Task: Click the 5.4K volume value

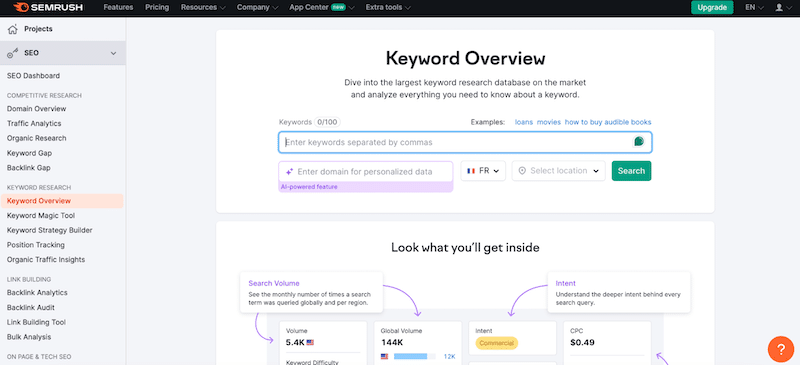Action: pos(295,343)
